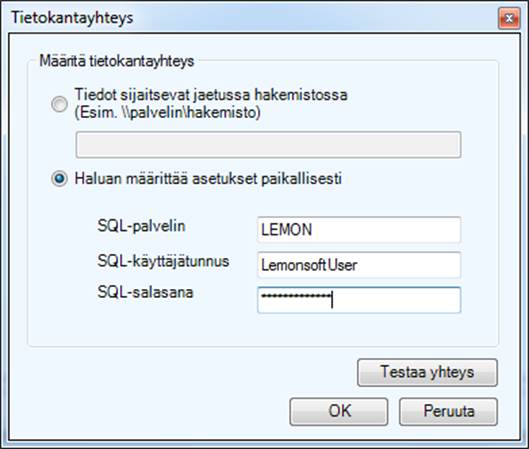529x449 pixels.
Task: Click the example text \\palvelin\hakemisto
Action: point(191,112)
